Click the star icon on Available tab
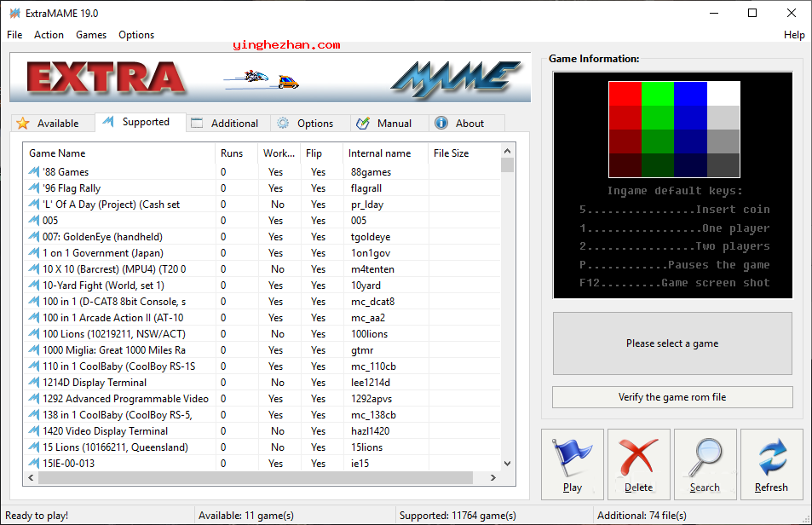 (x=23, y=124)
